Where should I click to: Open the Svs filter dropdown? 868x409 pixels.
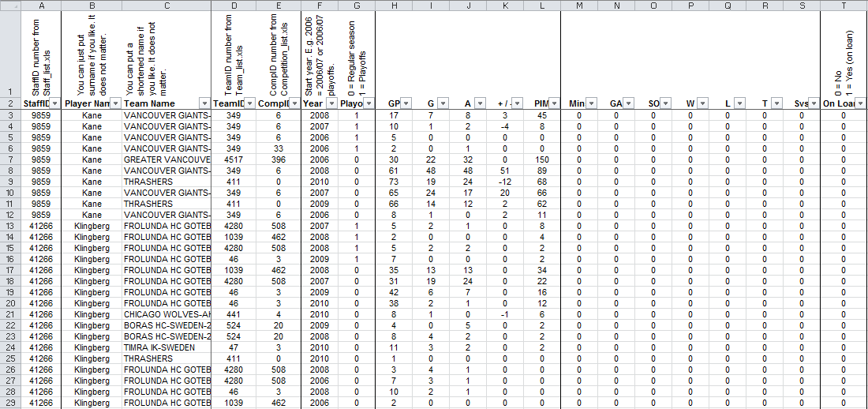point(814,103)
